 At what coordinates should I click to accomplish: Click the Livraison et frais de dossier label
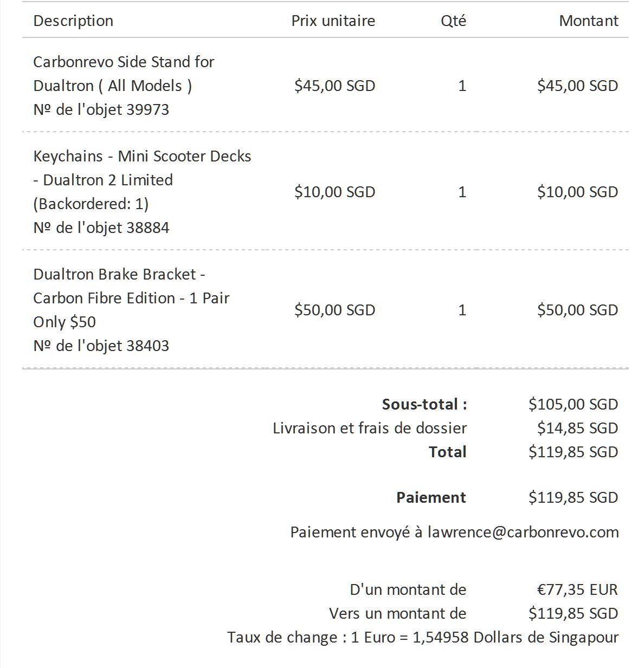click(x=370, y=428)
